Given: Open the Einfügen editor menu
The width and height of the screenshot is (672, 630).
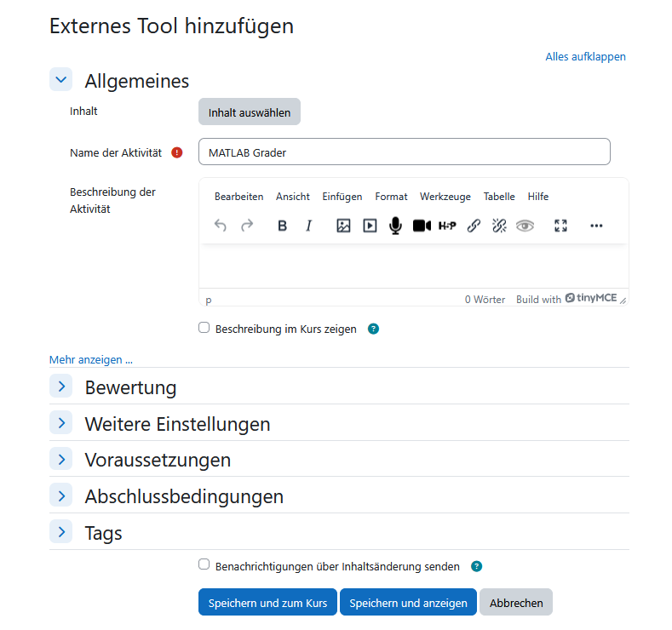Looking at the screenshot, I should [x=342, y=197].
